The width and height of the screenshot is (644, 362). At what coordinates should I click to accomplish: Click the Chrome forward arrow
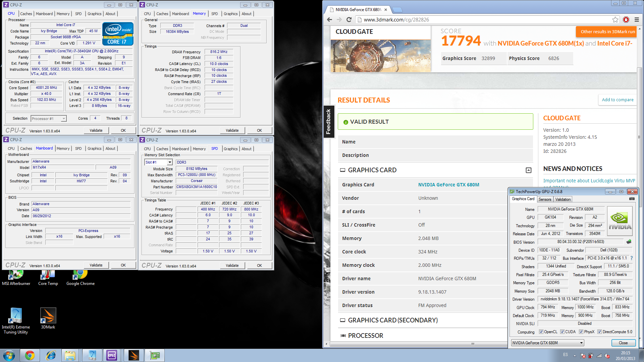pos(339,20)
